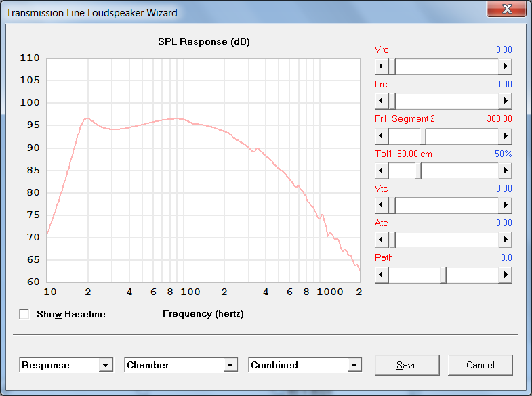The image size is (532, 396).
Task: Decrease Fr1 Segment 2 with left arrow
Action: (382, 136)
